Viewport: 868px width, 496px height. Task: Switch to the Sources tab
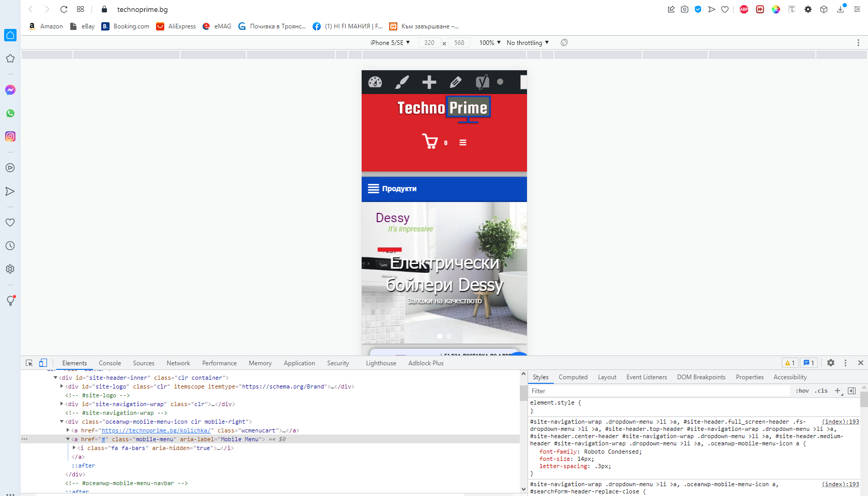point(144,363)
